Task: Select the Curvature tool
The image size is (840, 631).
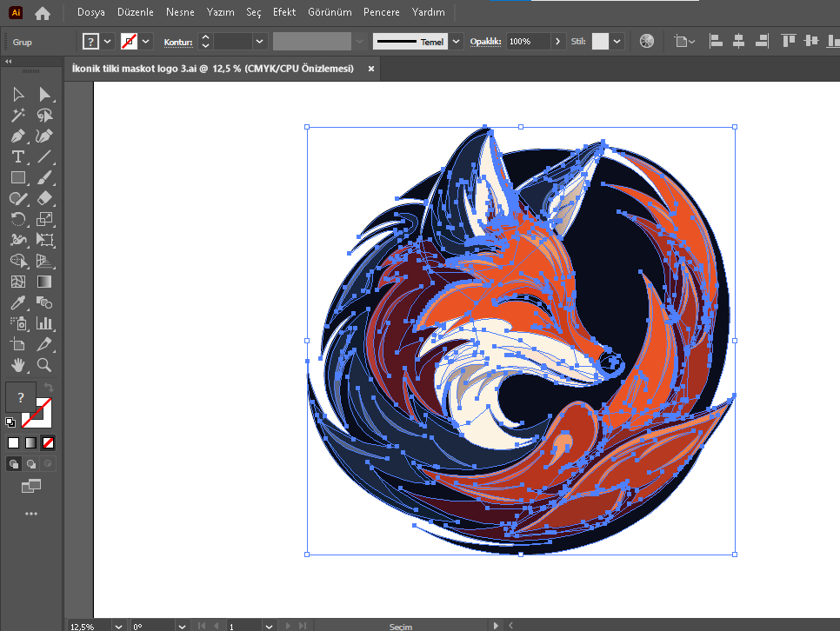Action: 44,136
